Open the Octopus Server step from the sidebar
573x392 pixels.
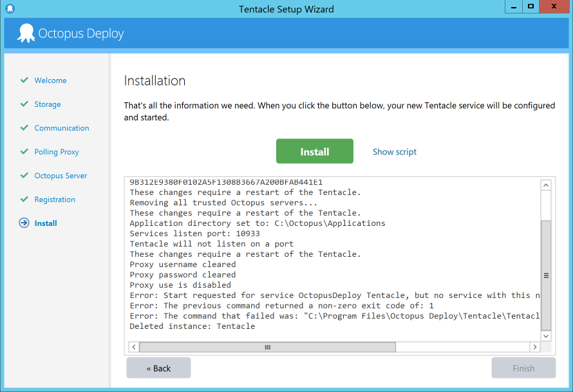point(61,175)
